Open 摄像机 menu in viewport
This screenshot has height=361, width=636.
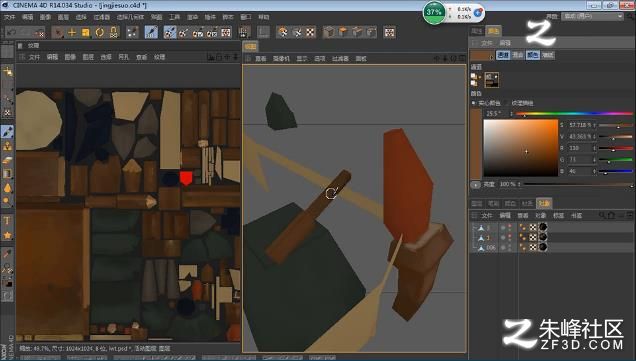click(281, 59)
